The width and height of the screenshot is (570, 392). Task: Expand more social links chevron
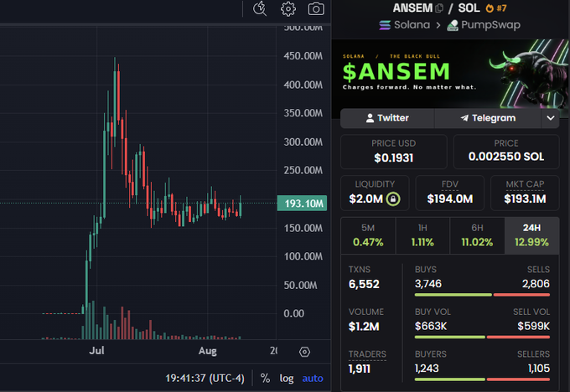pos(551,118)
